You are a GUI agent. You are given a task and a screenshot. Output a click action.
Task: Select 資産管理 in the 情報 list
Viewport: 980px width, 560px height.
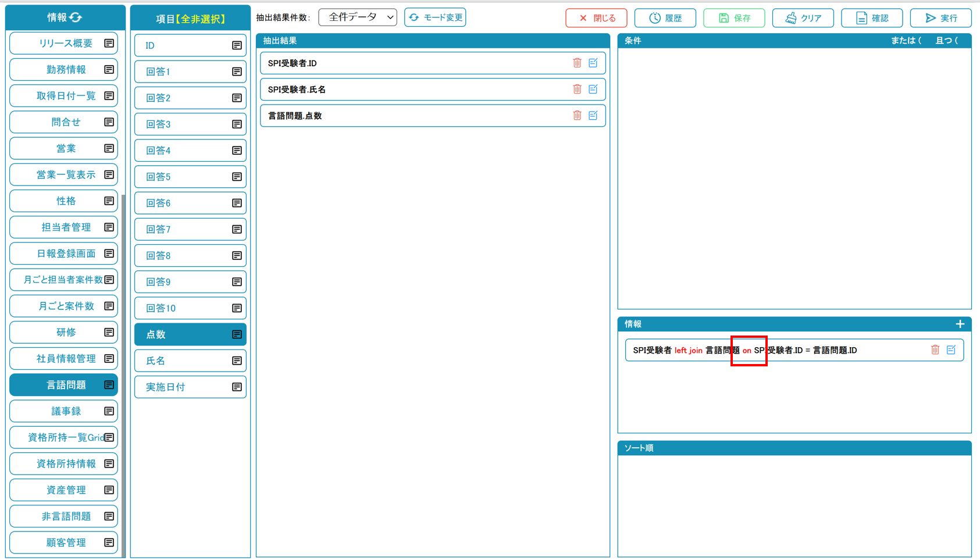[x=63, y=490]
